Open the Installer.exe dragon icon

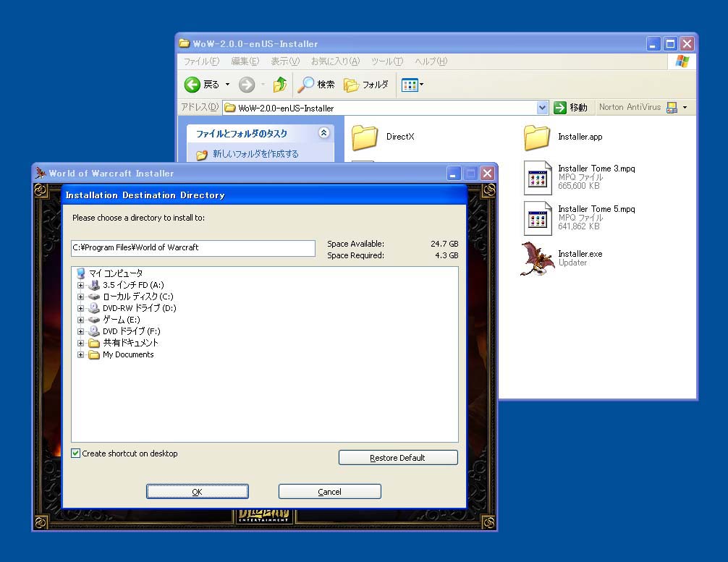[537, 258]
